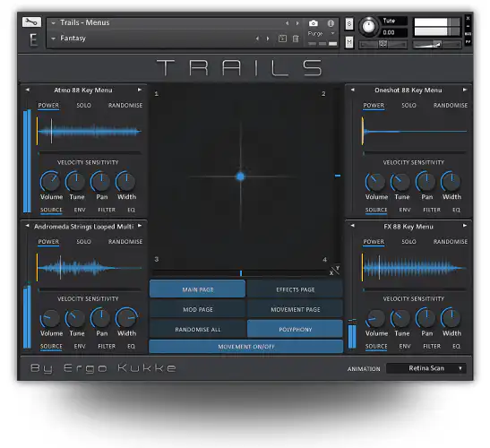Randomise the FX 88 Key Menu layer
This screenshot has width=490, height=448.
[451, 242]
